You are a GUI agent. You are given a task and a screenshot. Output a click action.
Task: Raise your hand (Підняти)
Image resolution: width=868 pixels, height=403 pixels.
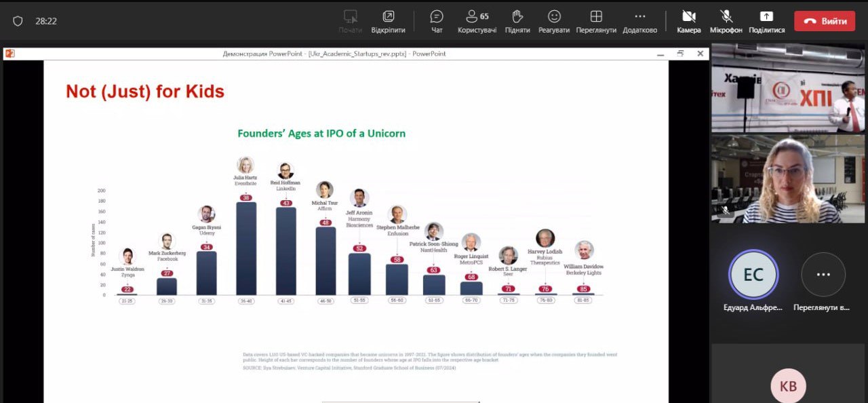coord(517,21)
